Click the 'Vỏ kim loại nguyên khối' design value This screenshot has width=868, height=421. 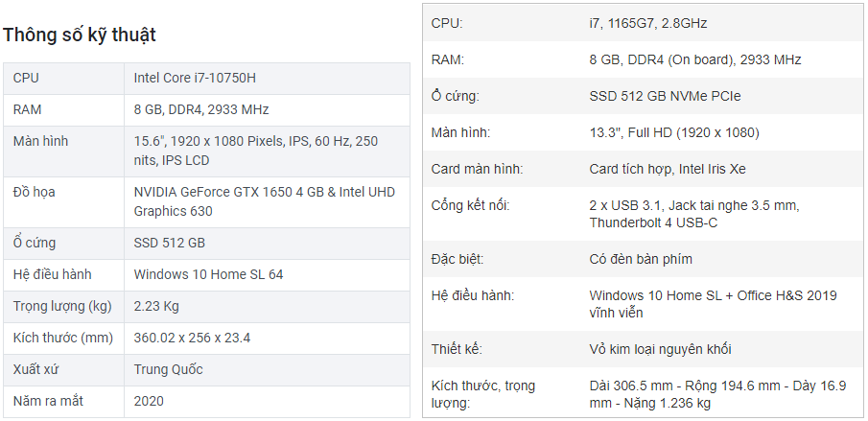(x=661, y=349)
